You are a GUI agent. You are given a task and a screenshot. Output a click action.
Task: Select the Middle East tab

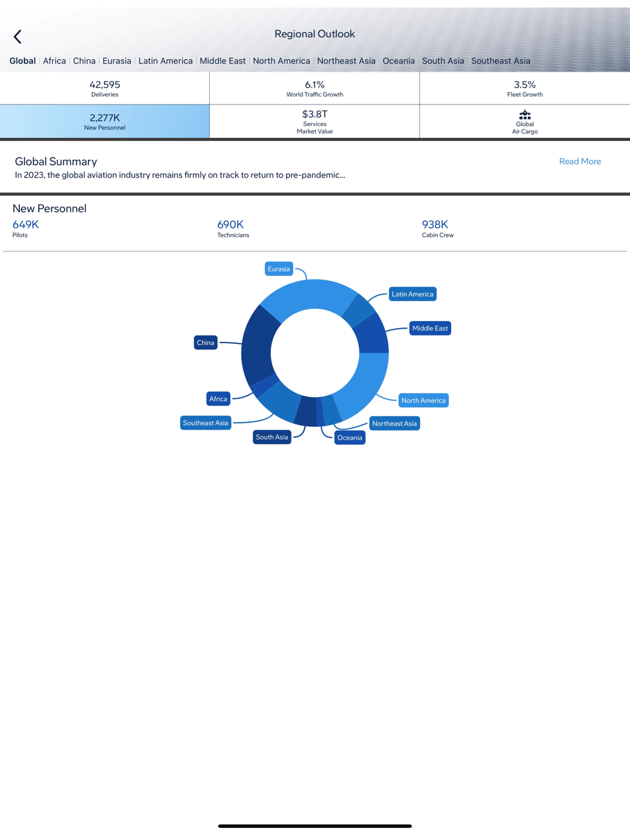[222, 61]
